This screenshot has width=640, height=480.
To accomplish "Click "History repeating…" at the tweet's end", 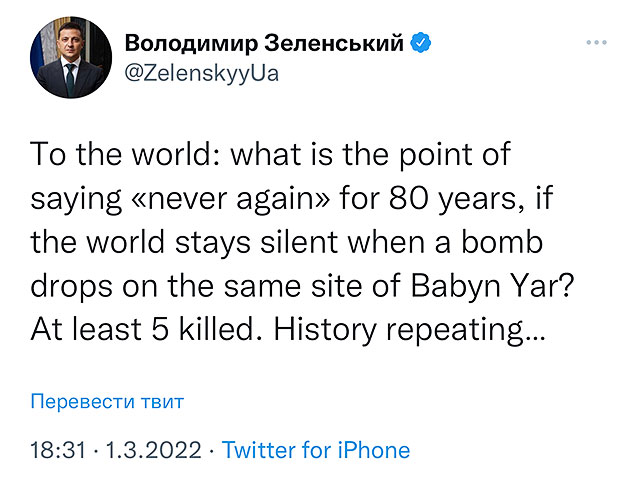I will (x=409, y=329).
